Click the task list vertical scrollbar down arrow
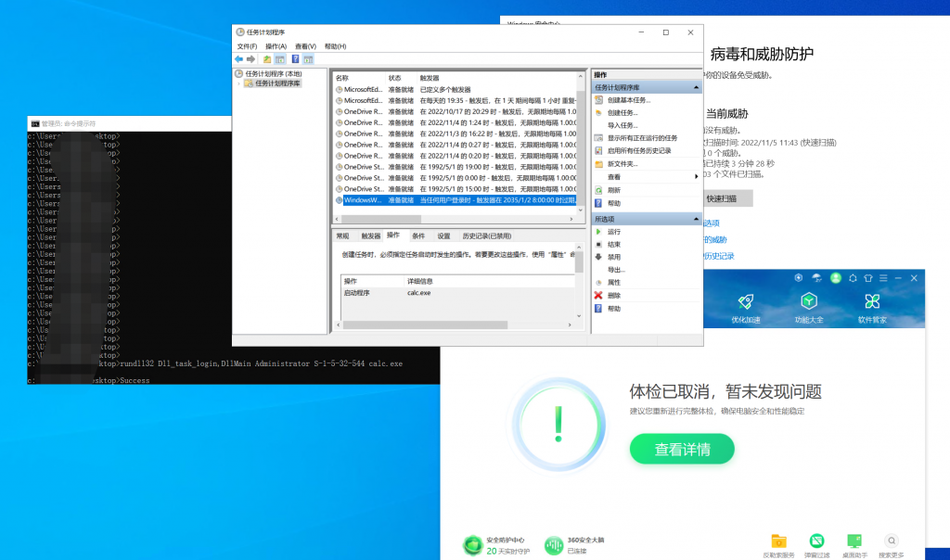The width and height of the screenshot is (950, 560). pyautogui.click(x=581, y=210)
